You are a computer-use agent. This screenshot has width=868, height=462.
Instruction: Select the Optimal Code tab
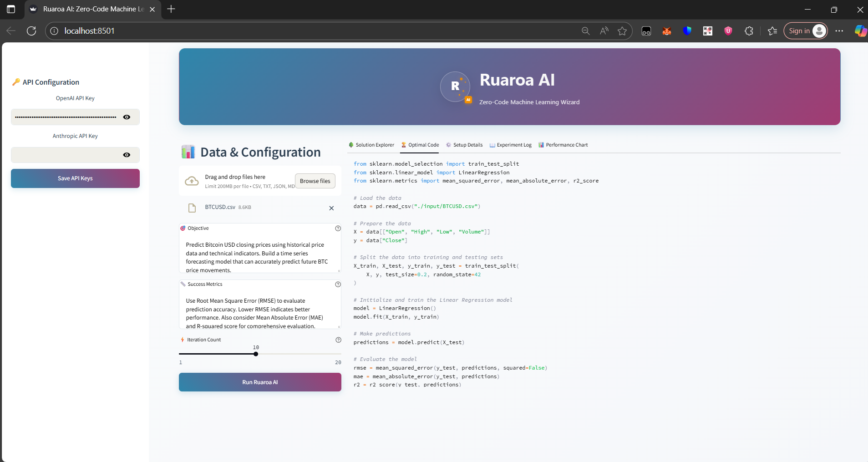click(x=420, y=145)
